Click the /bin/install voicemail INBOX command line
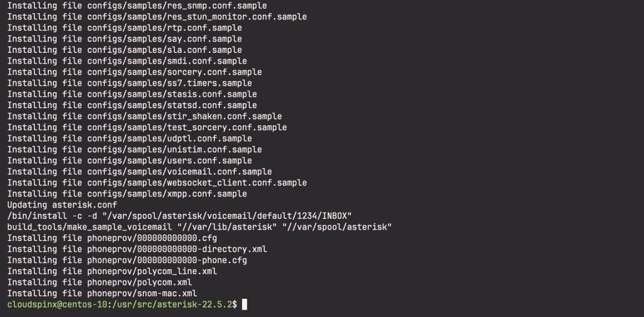 click(179, 216)
